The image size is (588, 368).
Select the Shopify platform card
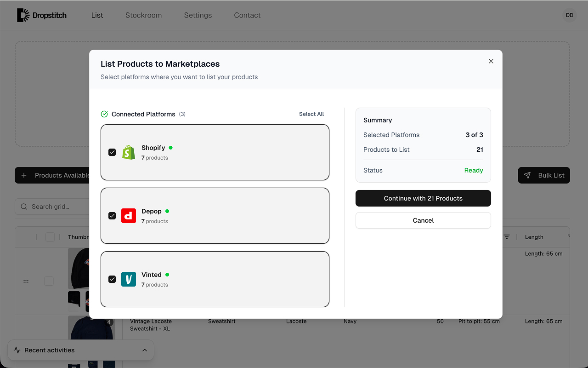215,152
